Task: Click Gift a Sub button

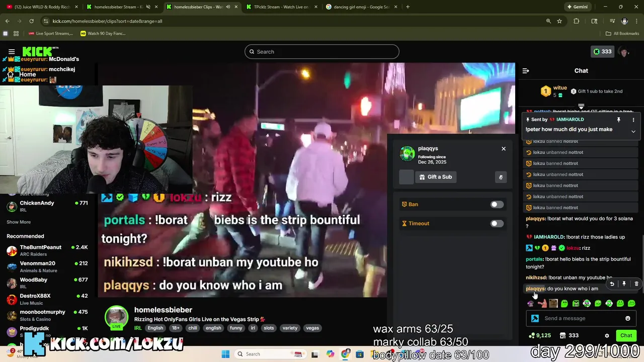Action: click(x=436, y=177)
